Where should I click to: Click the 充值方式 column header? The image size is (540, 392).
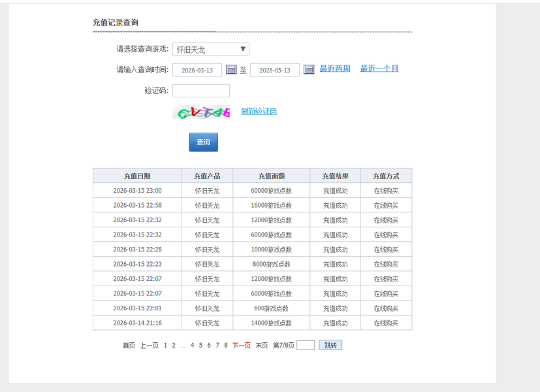[386, 176]
